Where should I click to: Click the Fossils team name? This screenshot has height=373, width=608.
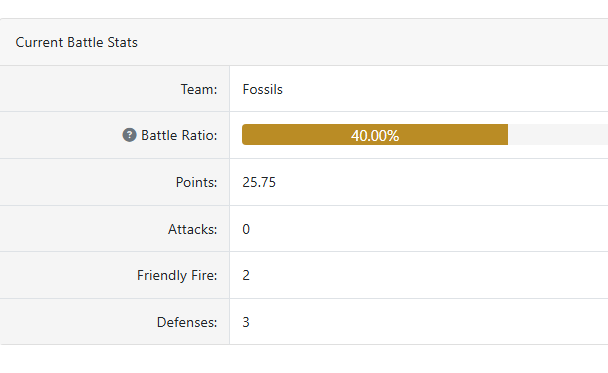point(263,89)
